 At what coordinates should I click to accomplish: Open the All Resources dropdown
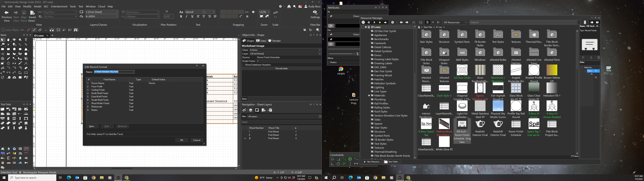(454, 22)
